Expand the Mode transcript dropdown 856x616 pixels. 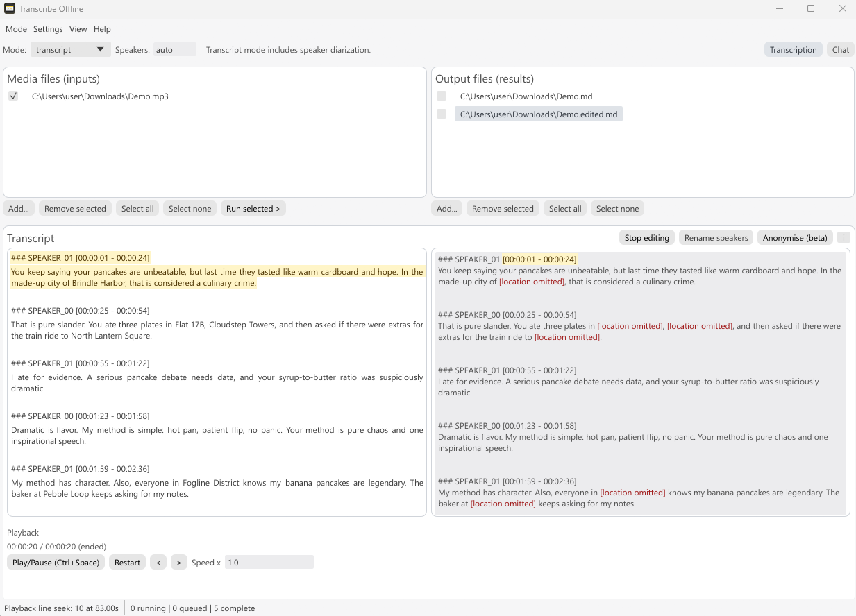[x=71, y=50]
